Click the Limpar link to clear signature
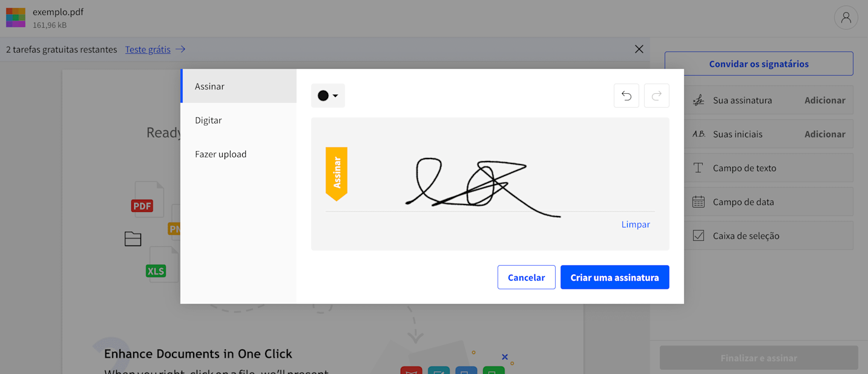This screenshot has width=868, height=374. click(x=636, y=225)
